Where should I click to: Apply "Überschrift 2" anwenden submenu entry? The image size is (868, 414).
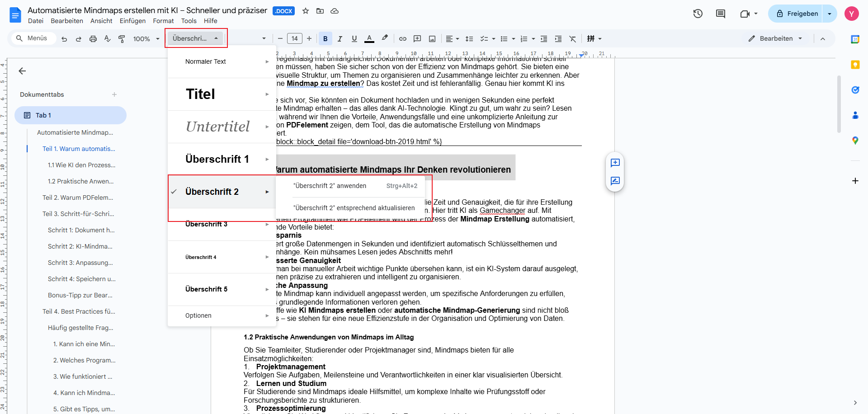click(355, 186)
